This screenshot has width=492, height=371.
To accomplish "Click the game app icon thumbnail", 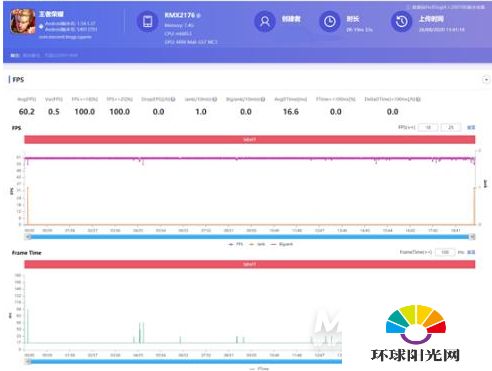I will [x=23, y=21].
